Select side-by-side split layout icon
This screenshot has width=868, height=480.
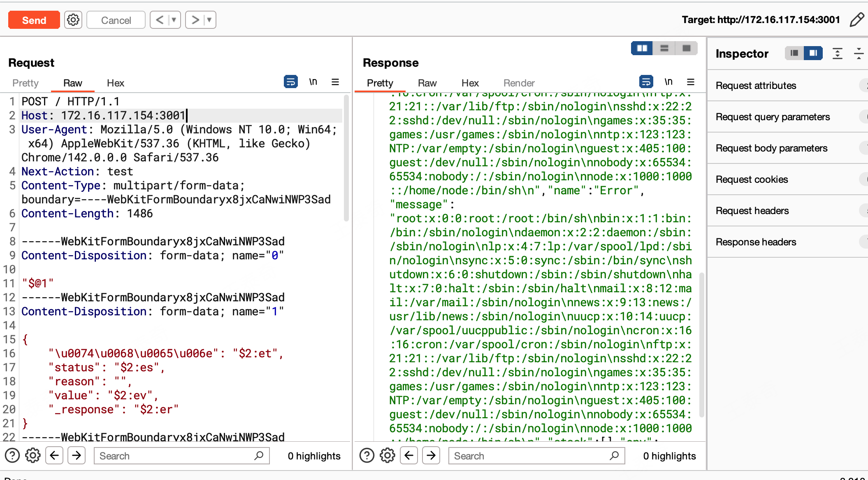pos(642,49)
